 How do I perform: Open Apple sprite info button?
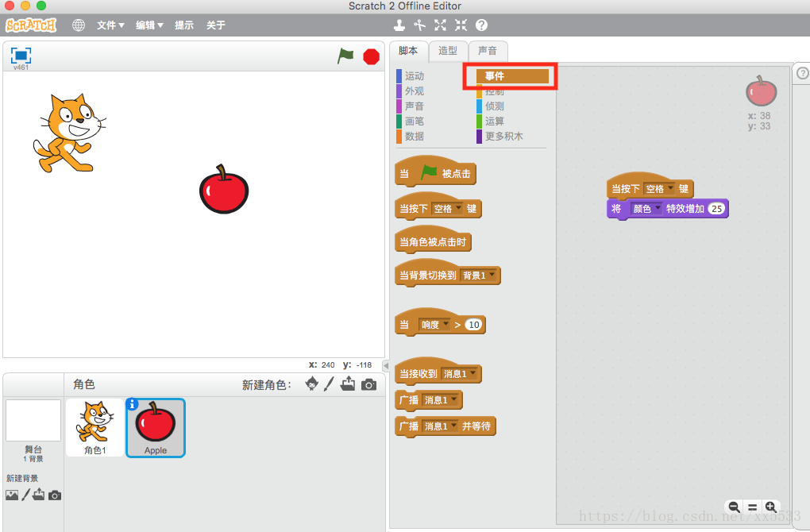(x=133, y=404)
